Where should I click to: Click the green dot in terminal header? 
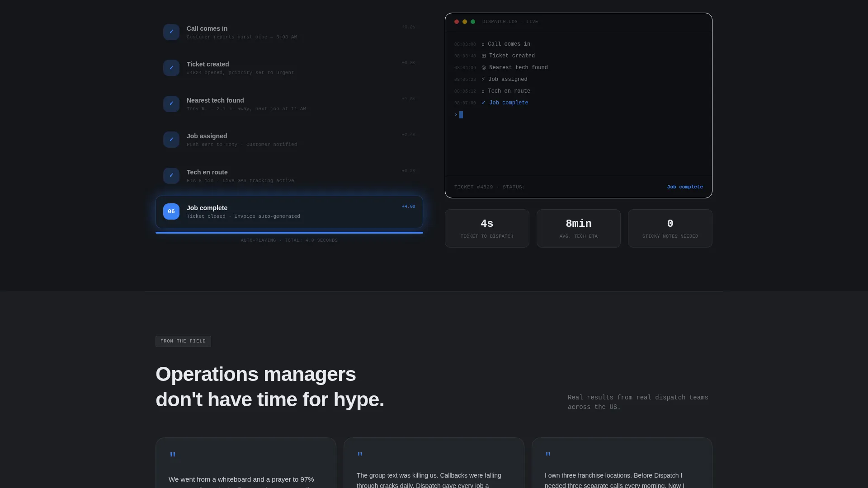coord(473,22)
